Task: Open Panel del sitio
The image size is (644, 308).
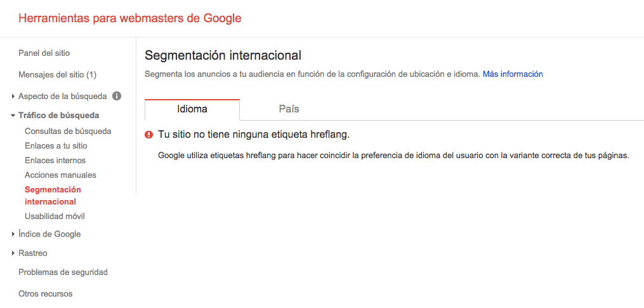Action: point(44,53)
